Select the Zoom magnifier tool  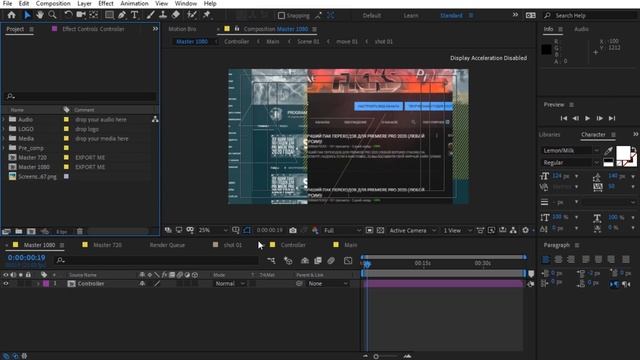pos(52,15)
